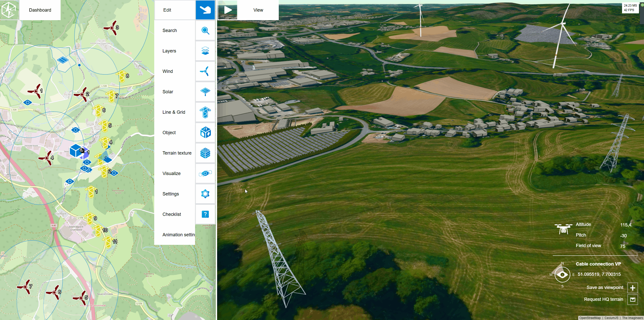Click the Edit tool icon
This screenshot has width=644, height=320.
pyautogui.click(x=205, y=10)
